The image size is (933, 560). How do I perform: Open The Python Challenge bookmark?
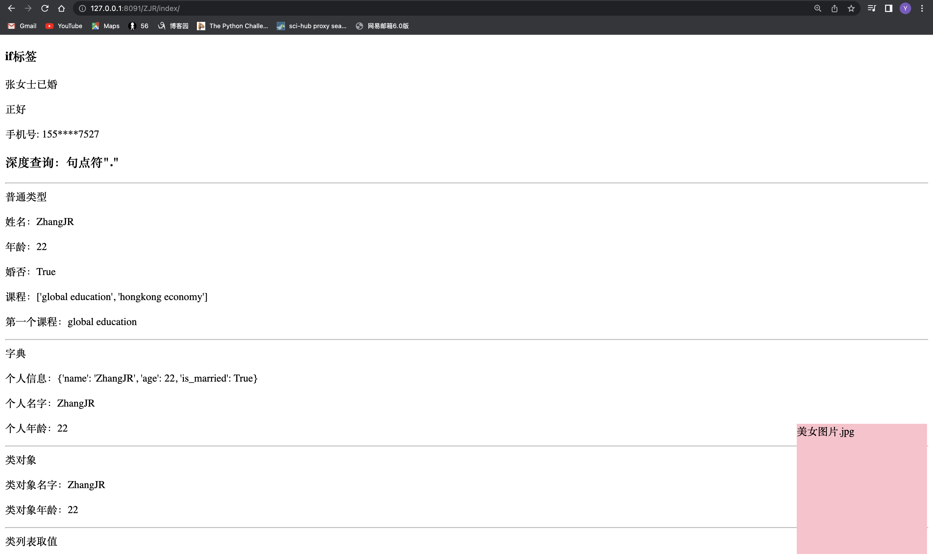[x=232, y=26]
